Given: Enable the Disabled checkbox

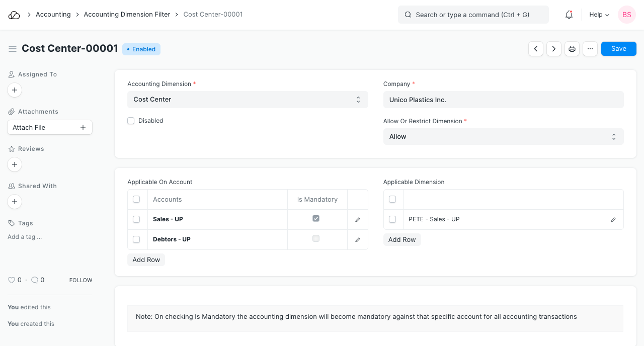Looking at the screenshot, I should (x=131, y=121).
